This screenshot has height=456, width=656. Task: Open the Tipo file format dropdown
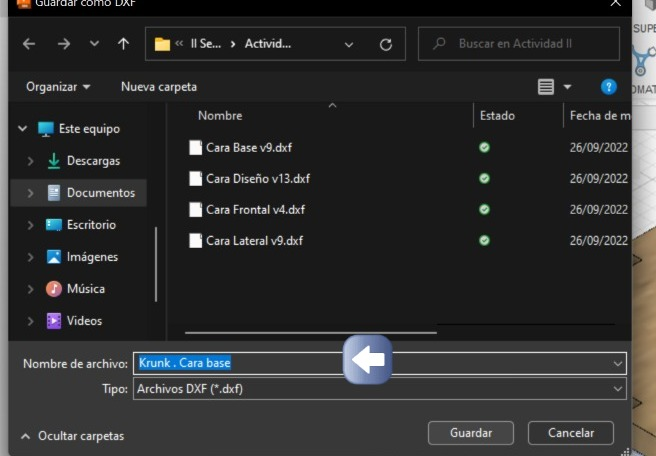(379, 389)
